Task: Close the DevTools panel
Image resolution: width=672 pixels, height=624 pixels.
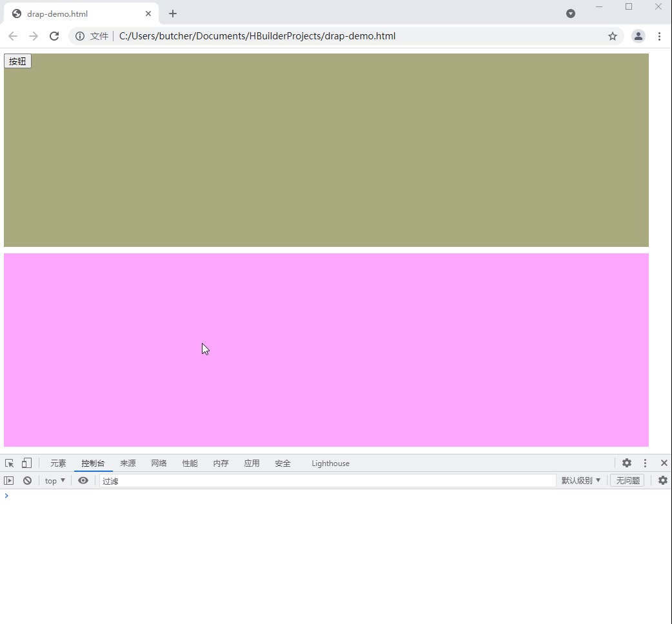Action: pyautogui.click(x=664, y=463)
